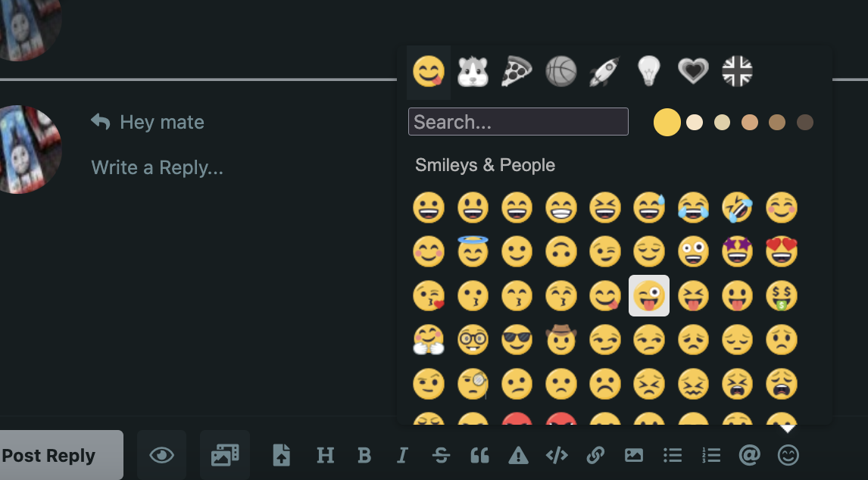
Task: Apply strikethrough formatting
Action: (441, 456)
